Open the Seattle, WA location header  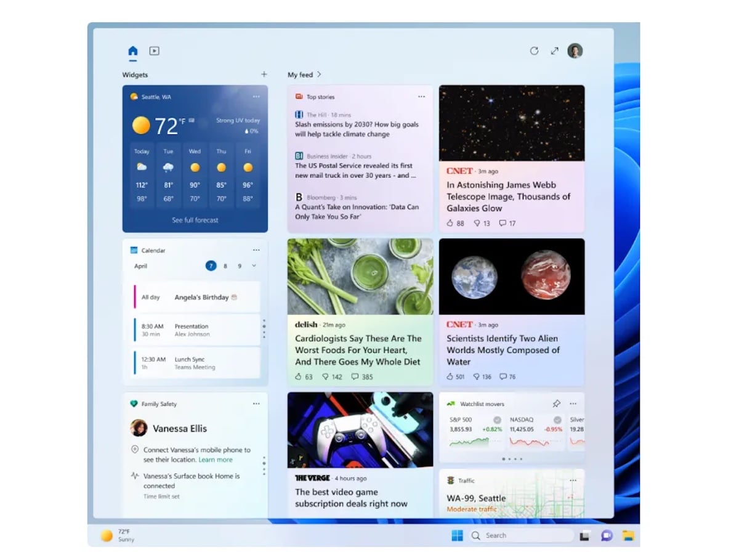[151, 97]
